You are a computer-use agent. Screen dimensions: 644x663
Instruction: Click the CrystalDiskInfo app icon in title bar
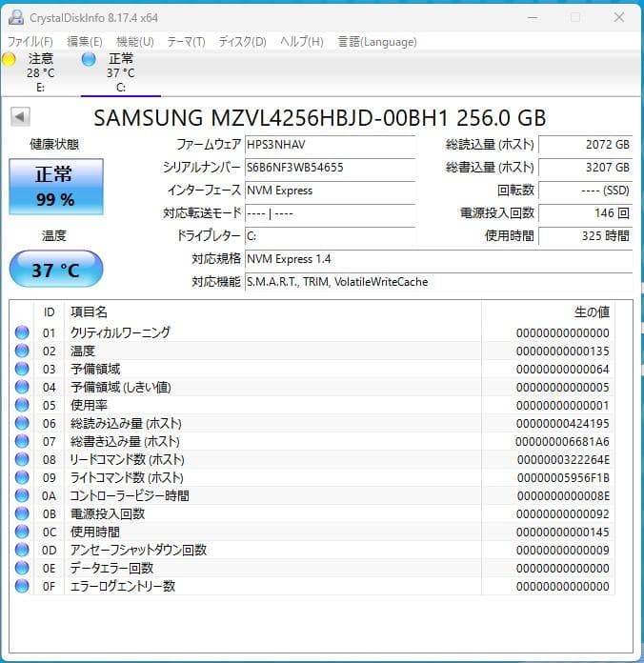(16, 18)
